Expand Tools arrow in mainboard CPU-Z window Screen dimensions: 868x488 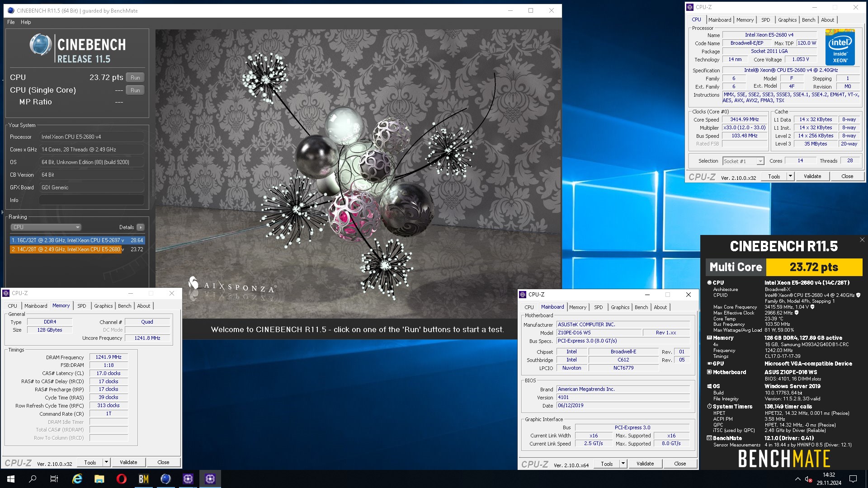623,464
